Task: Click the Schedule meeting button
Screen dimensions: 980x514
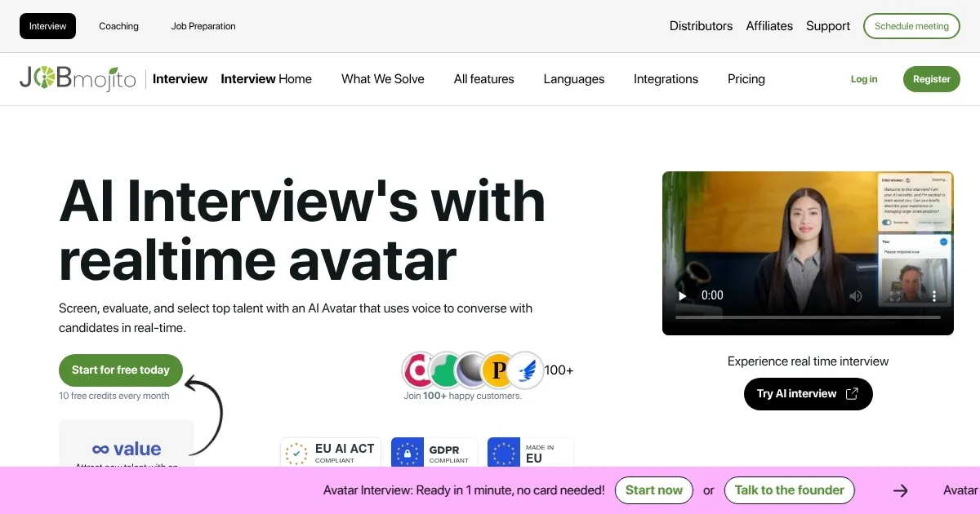Action: click(911, 26)
